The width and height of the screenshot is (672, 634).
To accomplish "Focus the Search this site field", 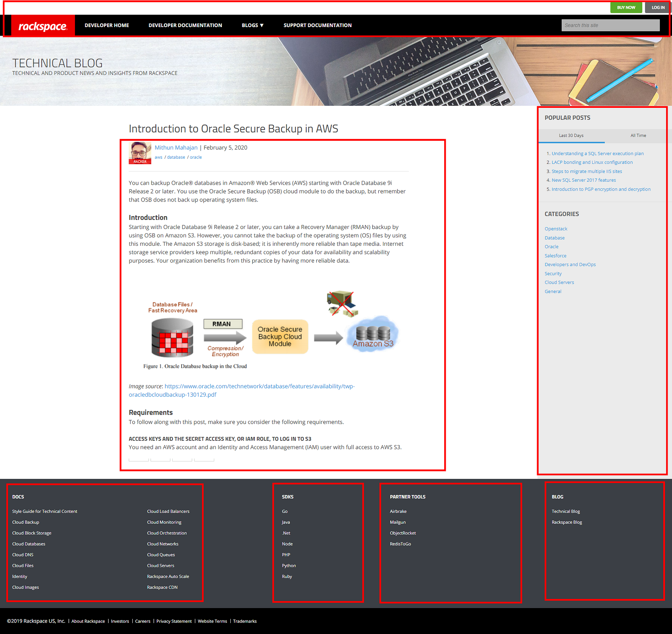I will pyautogui.click(x=611, y=25).
